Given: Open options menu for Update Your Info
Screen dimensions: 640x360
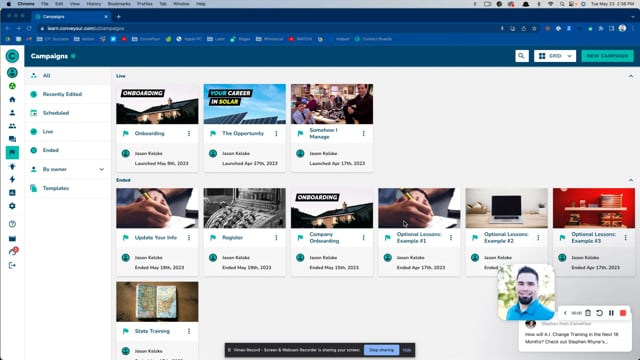Looking at the screenshot, I should (x=189, y=238).
